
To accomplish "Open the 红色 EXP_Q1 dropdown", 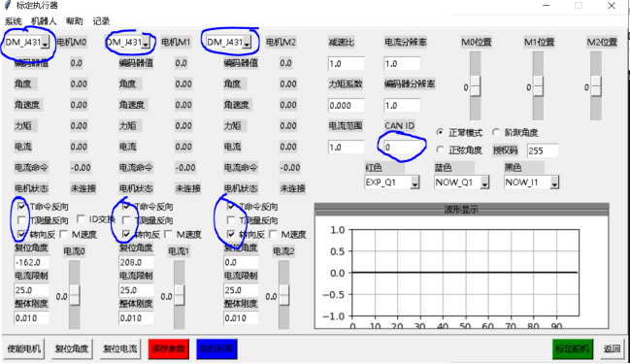I will point(415,182).
